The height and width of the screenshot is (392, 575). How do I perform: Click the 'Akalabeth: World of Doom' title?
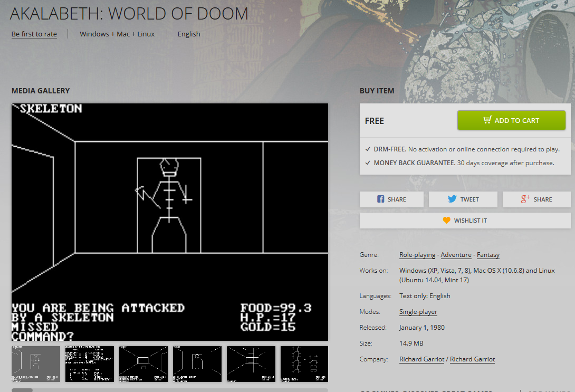(129, 14)
